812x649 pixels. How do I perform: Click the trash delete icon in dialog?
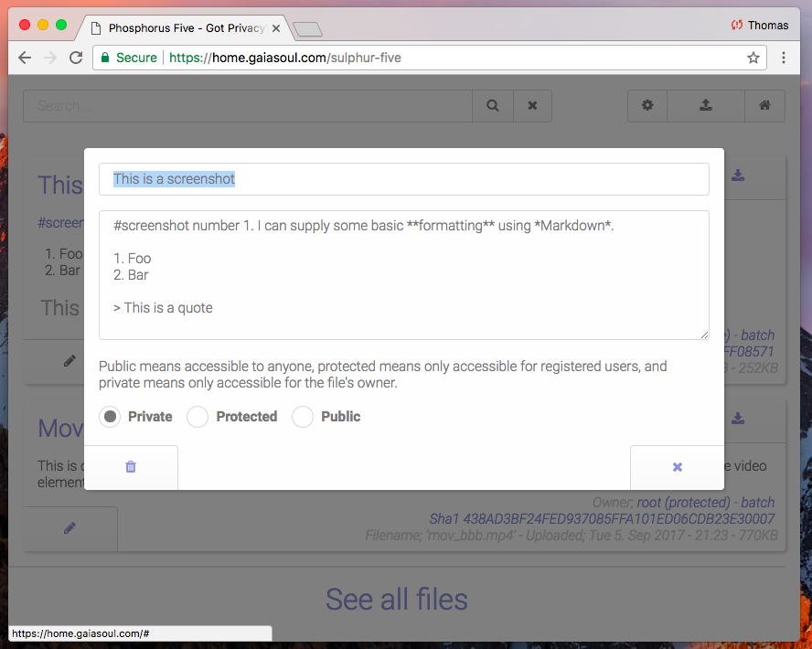click(x=131, y=467)
